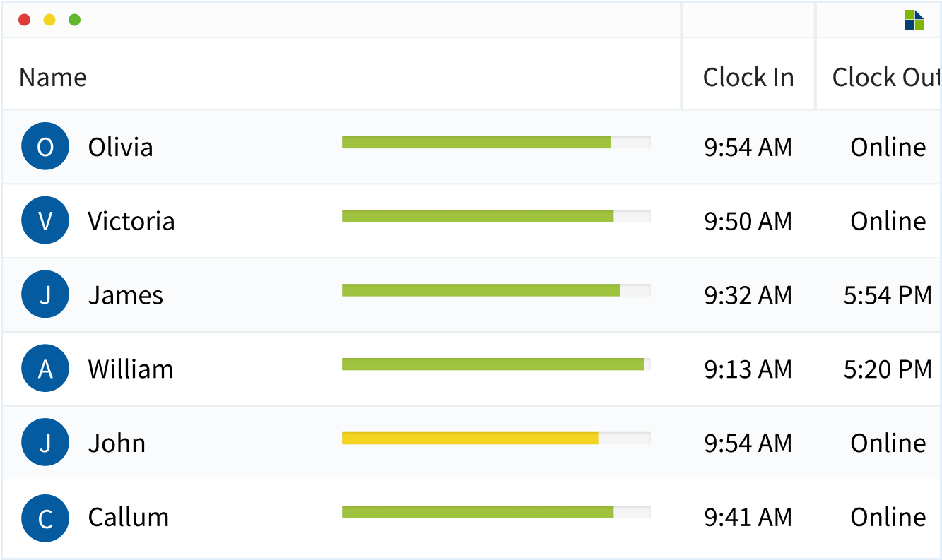Click Victoria's Online status
This screenshot has height=560, width=942.
coord(888,220)
